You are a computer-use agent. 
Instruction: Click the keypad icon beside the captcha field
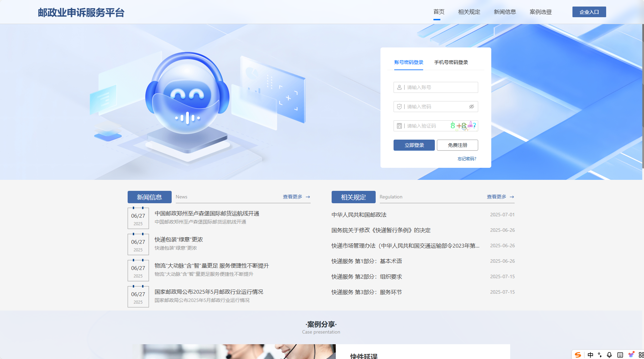point(399,126)
